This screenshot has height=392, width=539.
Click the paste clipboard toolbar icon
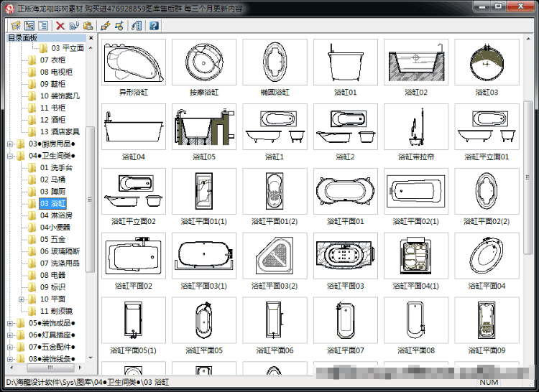tap(88, 26)
